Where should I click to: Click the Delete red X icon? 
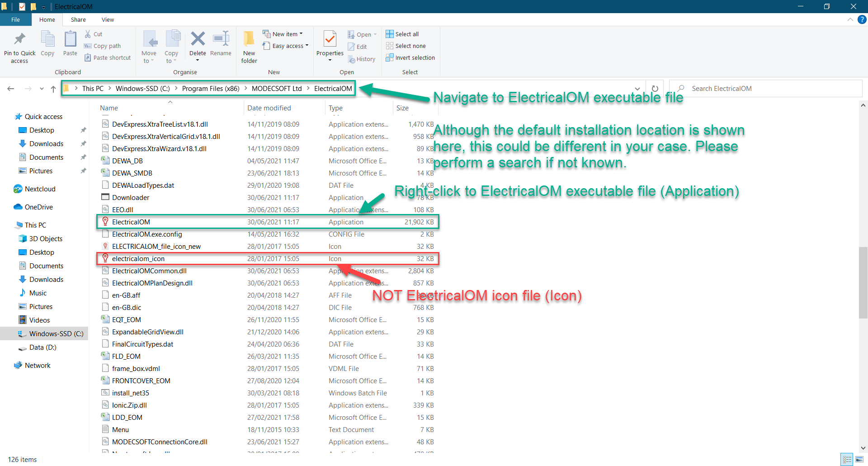(198, 39)
